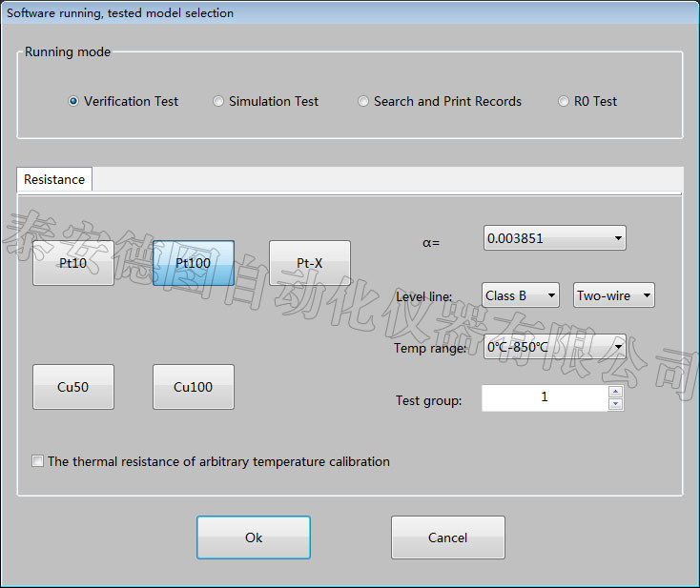Select the Verification Test radio button
Viewport: 700px width, 588px height.
(x=74, y=101)
